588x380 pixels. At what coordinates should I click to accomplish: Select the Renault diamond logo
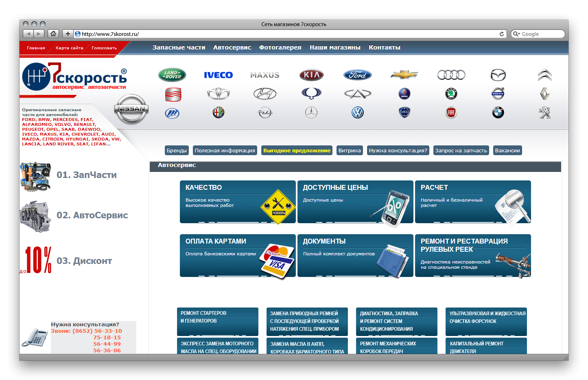pos(544,94)
